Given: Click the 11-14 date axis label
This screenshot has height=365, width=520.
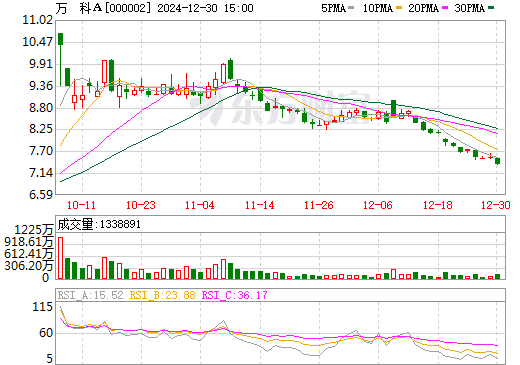Looking at the screenshot, I should point(260,205).
